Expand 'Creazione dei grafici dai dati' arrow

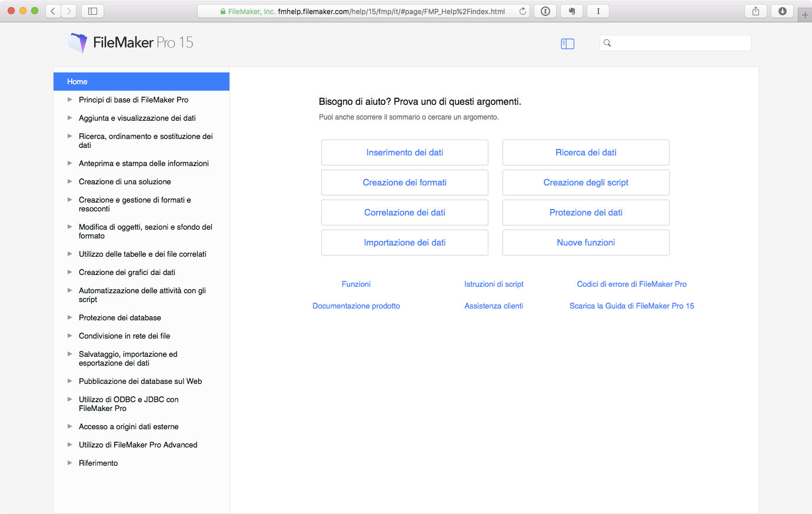point(70,272)
